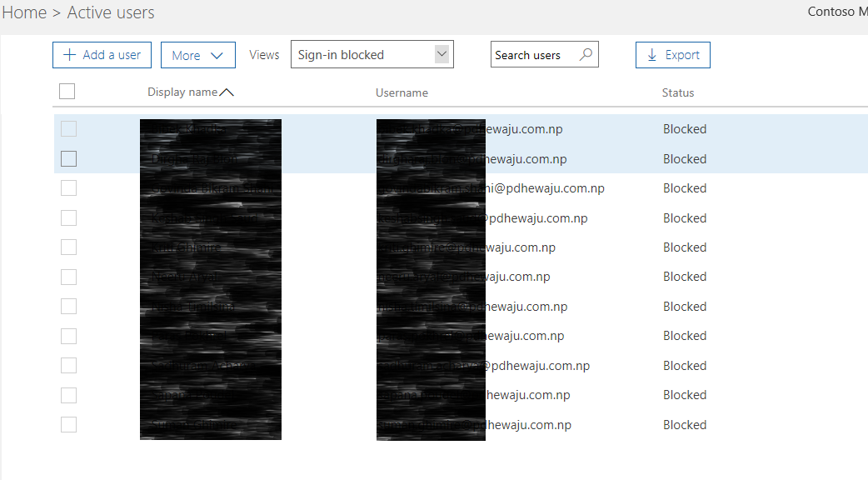The width and height of the screenshot is (868, 480).
Task: Tick the select-all checkbox in the header row
Action: pyautogui.click(x=67, y=92)
